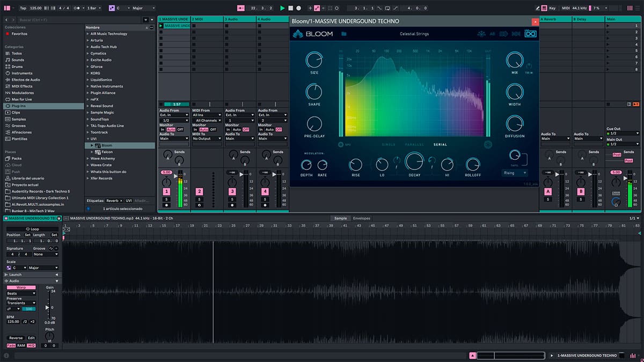Enable the clip Loop switch

[x=33, y=229]
